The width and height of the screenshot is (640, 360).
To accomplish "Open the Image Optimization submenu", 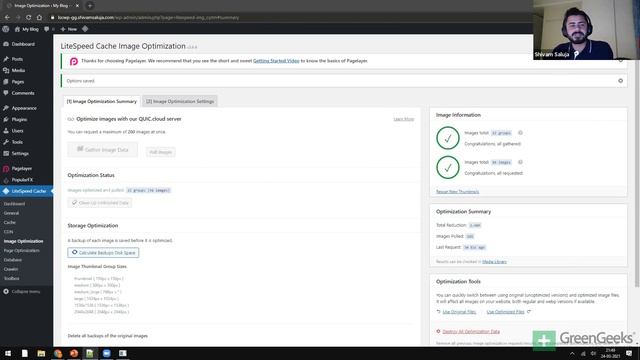I will click(x=23, y=241).
